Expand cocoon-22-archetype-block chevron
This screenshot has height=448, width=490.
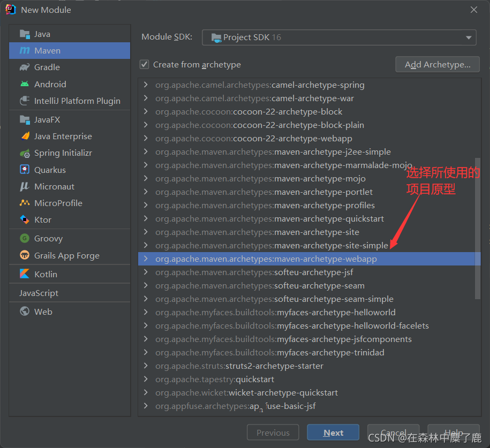click(x=146, y=111)
